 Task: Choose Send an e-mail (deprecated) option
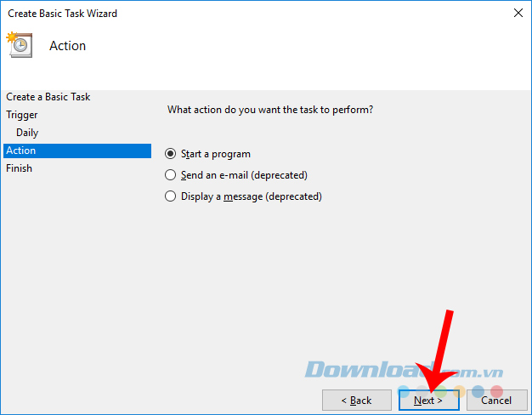click(170, 175)
